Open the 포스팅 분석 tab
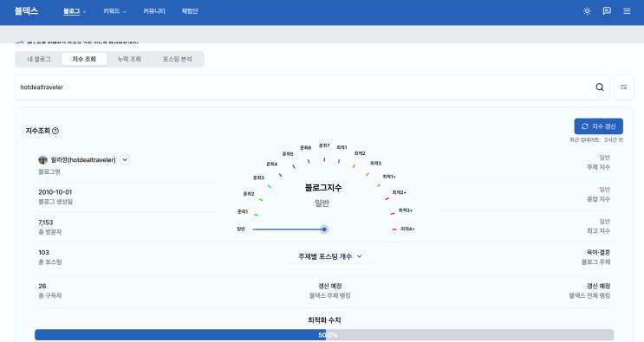Viewport: 644px width, 342px height. click(x=177, y=59)
